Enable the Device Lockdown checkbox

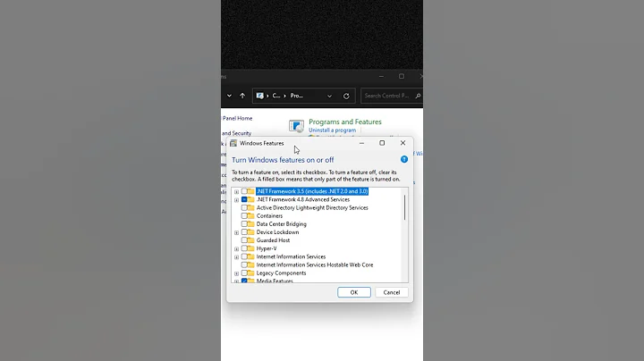click(x=244, y=232)
